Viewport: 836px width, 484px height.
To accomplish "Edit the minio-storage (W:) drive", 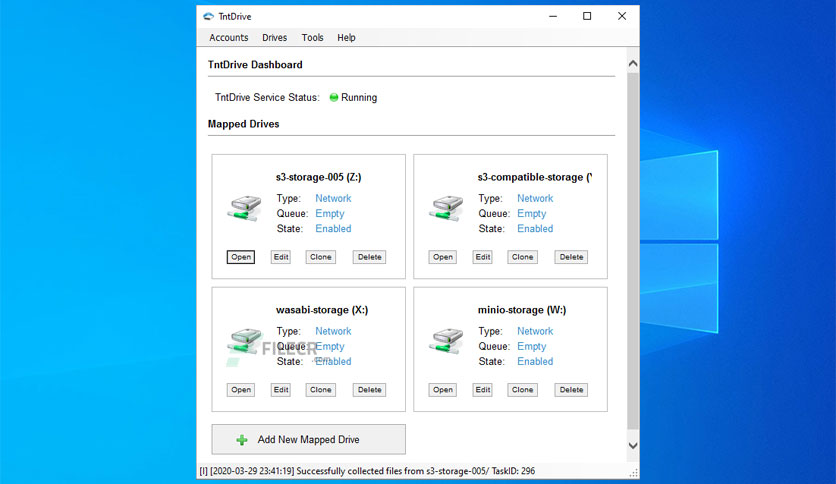I will pyautogui.click(x=483, y=390).
